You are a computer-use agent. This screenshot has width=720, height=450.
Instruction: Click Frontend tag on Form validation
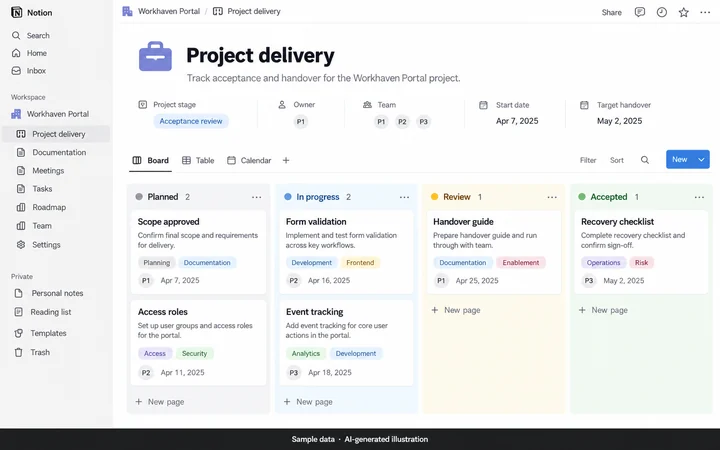pyautogui.click(x=360, y=263)
